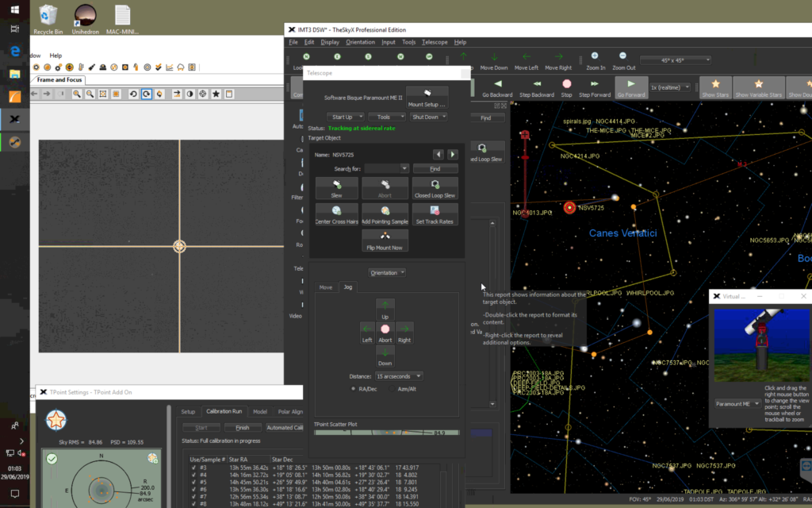Click Move Right arrow in toolbar

pos(558,60)
